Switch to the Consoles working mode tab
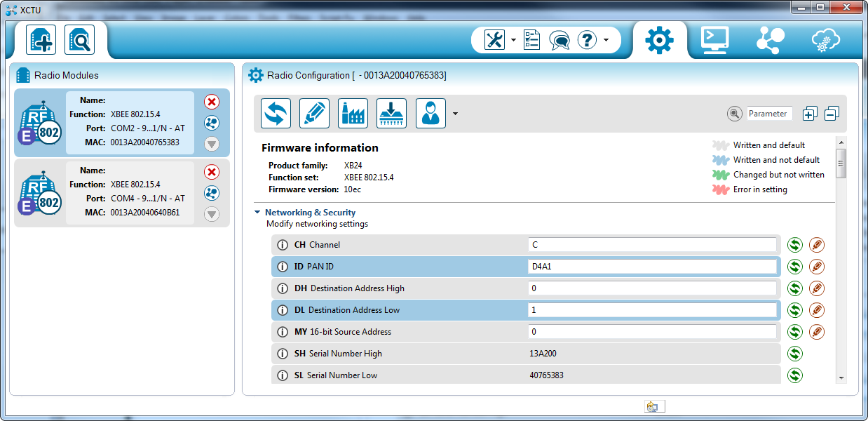 714,40
